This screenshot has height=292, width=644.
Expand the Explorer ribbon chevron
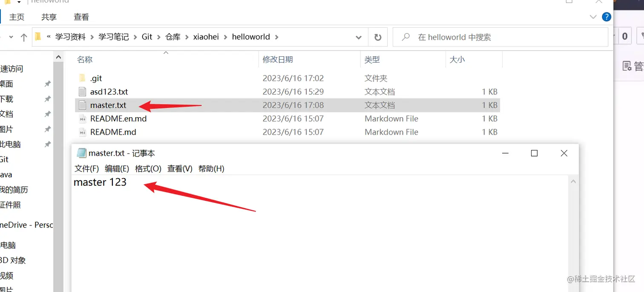click(x=593, y=17)
